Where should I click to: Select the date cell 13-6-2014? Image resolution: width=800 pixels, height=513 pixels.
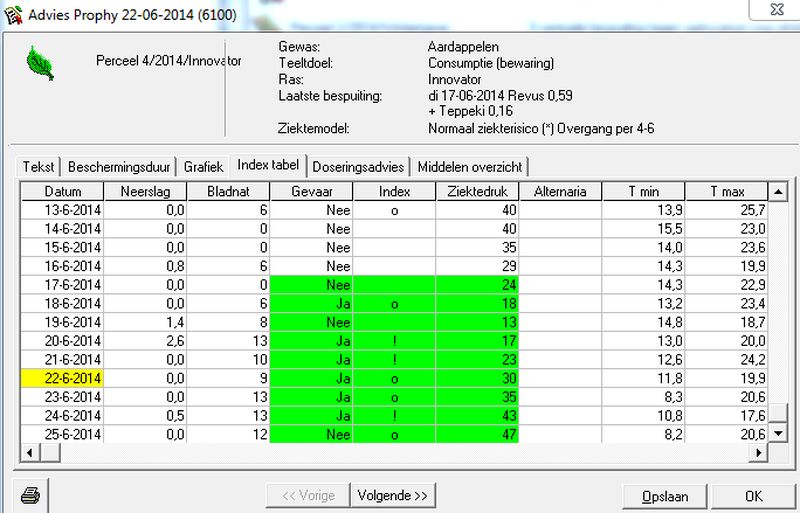point(62,210)
